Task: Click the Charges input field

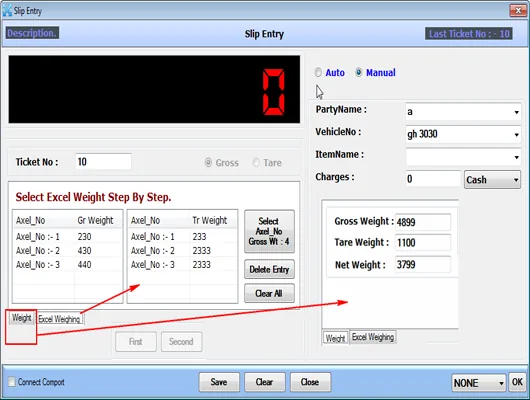Action: [x=433, y=179]
